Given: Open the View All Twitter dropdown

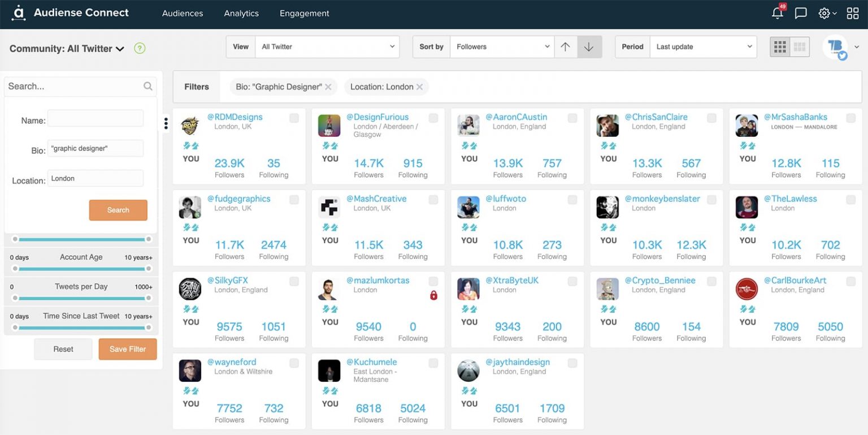Looking at the screenshot, I should 327,46.
